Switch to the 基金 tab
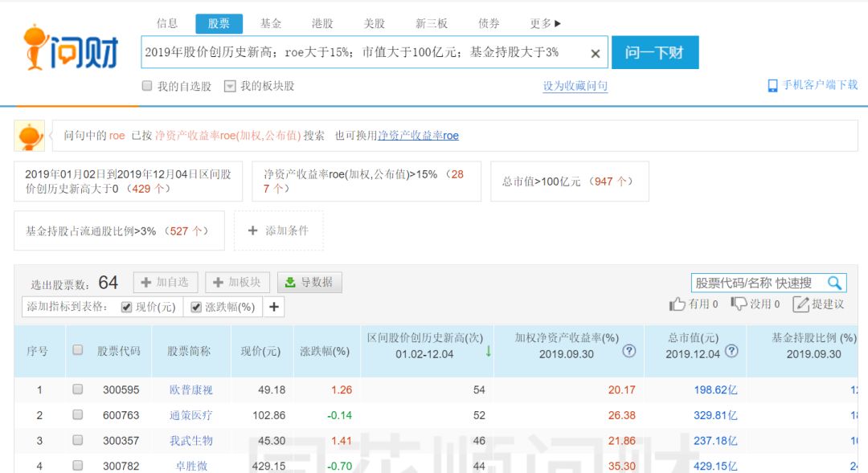This screenshot has width=868, height=473. pyautogui.click(x=271, y=24)
